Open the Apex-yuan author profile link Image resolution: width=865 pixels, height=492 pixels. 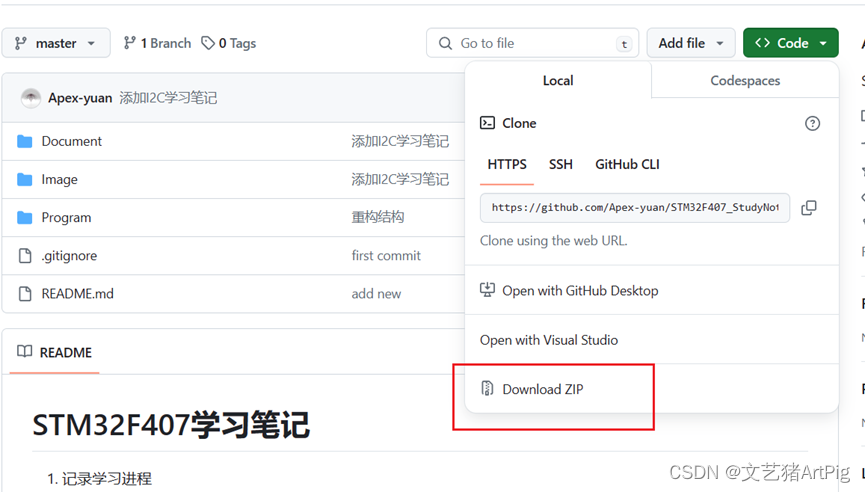pos(80,98)
